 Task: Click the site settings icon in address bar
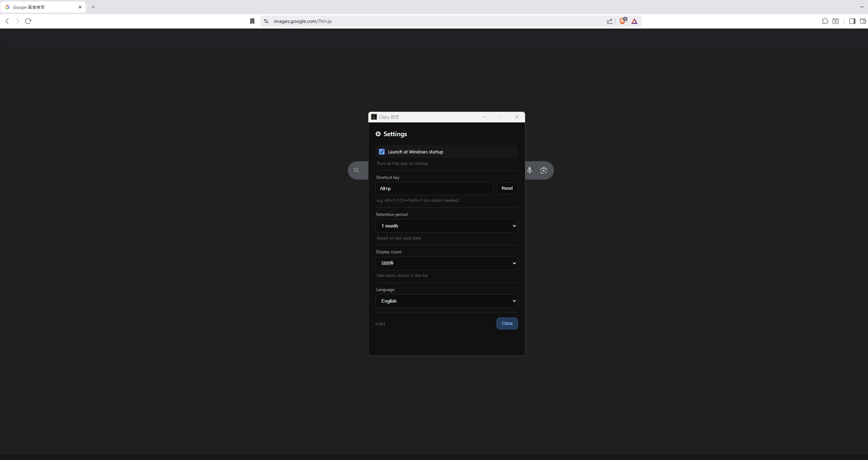tap(266, 21)
